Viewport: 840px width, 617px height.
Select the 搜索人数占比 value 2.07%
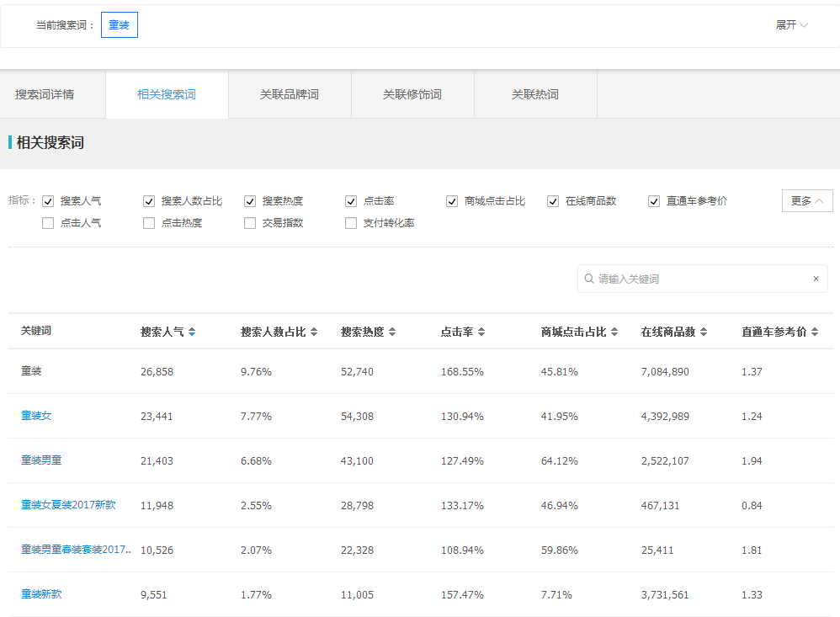click(256, 550)
